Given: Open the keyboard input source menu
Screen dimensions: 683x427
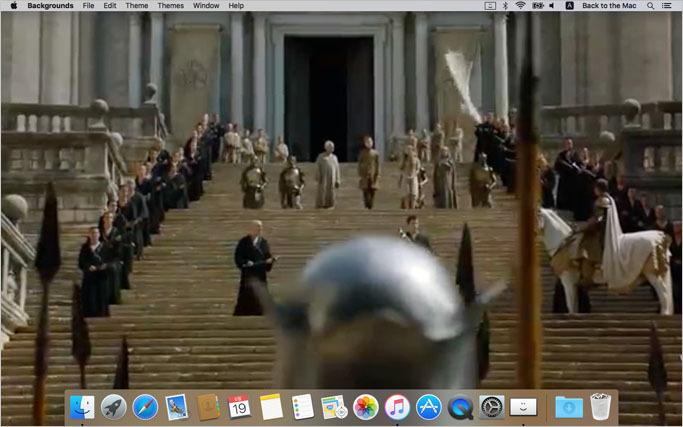Looking at the screenshot, I should (569, 6).
